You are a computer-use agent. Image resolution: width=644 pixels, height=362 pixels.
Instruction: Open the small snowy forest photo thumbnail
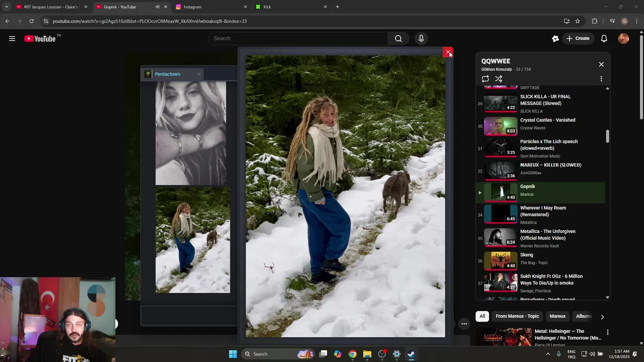(x=193, y=240)
